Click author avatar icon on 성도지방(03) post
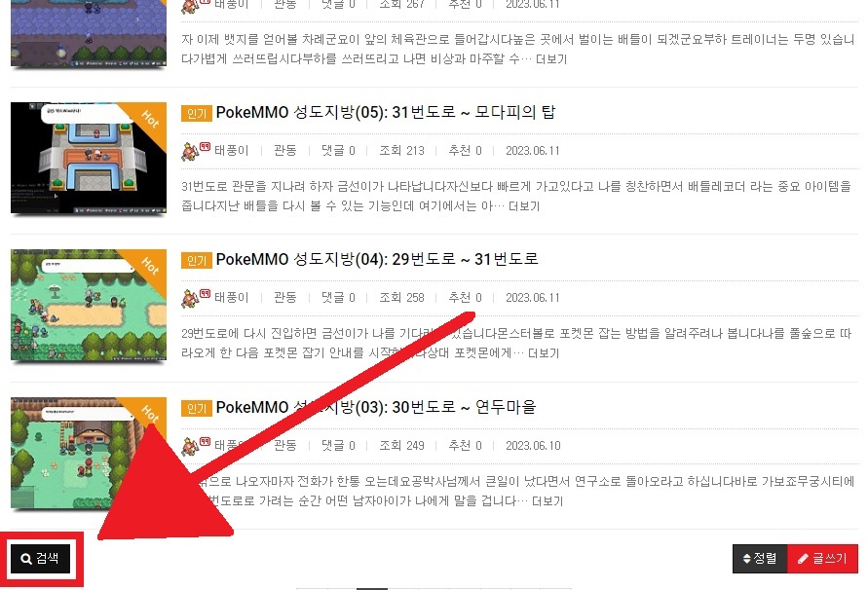 [x=190, y=446]
